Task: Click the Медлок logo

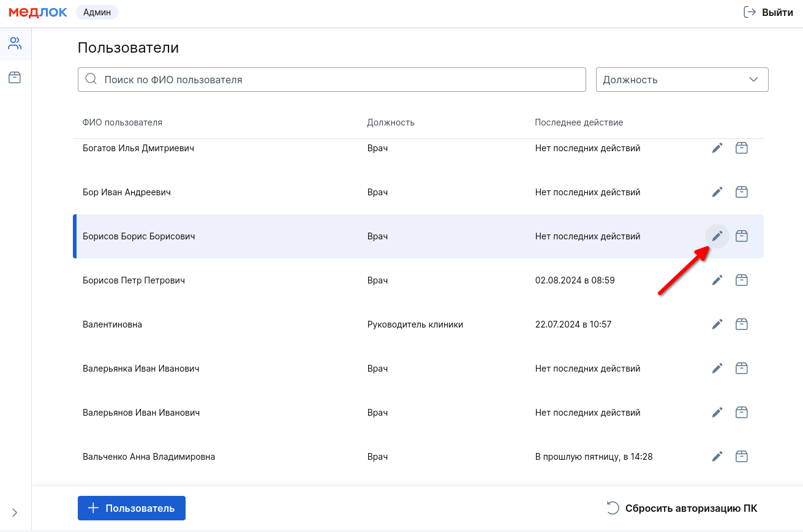Action: pos(38,12)
